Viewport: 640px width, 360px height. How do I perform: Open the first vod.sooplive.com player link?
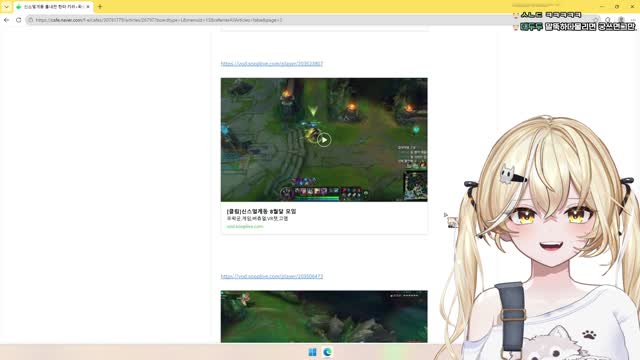tap(272, 64)
